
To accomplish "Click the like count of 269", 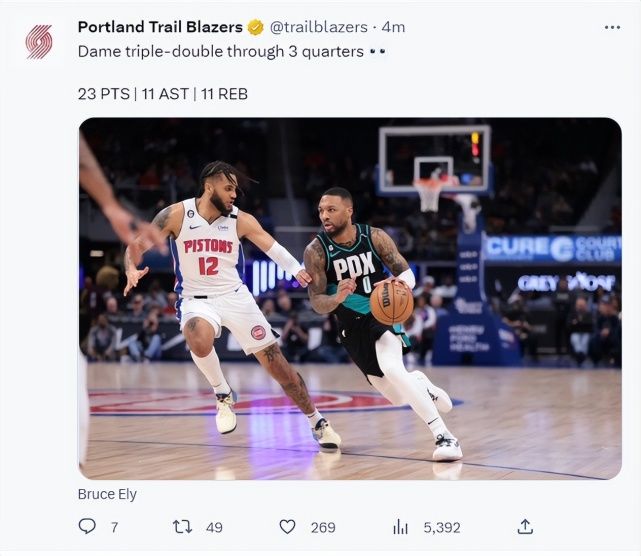I will coord(323,527).
